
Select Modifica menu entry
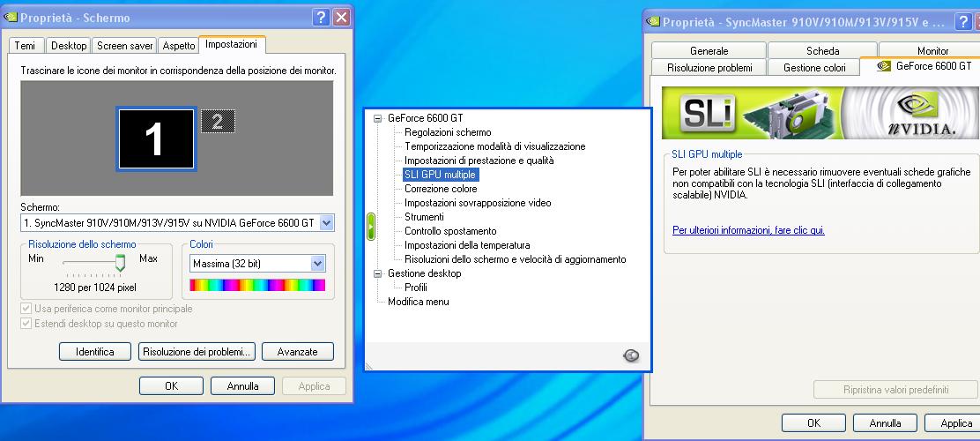point(418,302)
